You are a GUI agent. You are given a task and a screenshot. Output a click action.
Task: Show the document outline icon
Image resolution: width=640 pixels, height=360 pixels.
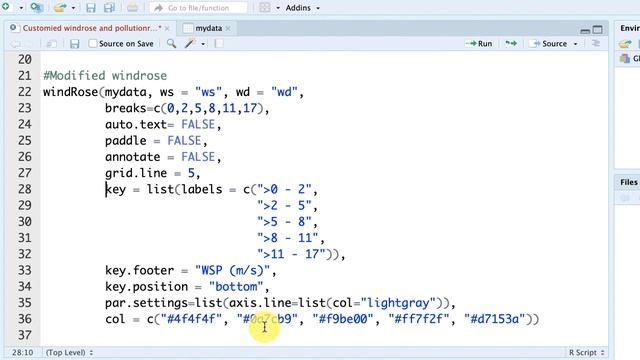point(596,43)
